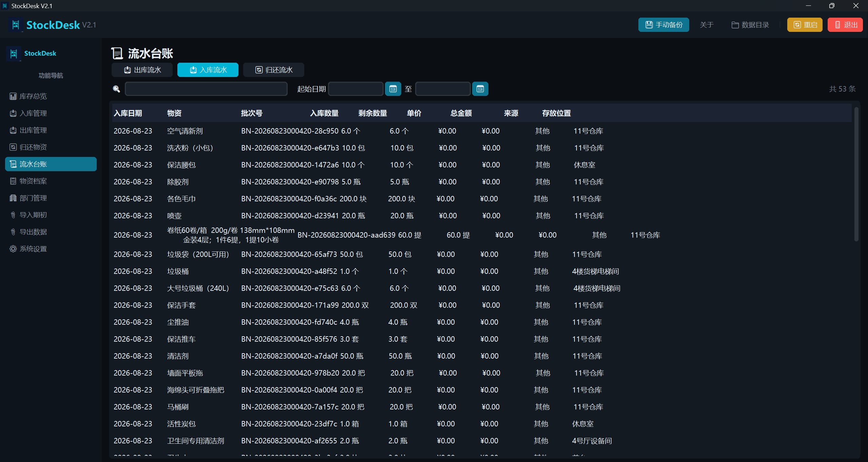Go to 出库管理 in the sidebar
Viewport: 868px width, 462px height.
(51, 130)
